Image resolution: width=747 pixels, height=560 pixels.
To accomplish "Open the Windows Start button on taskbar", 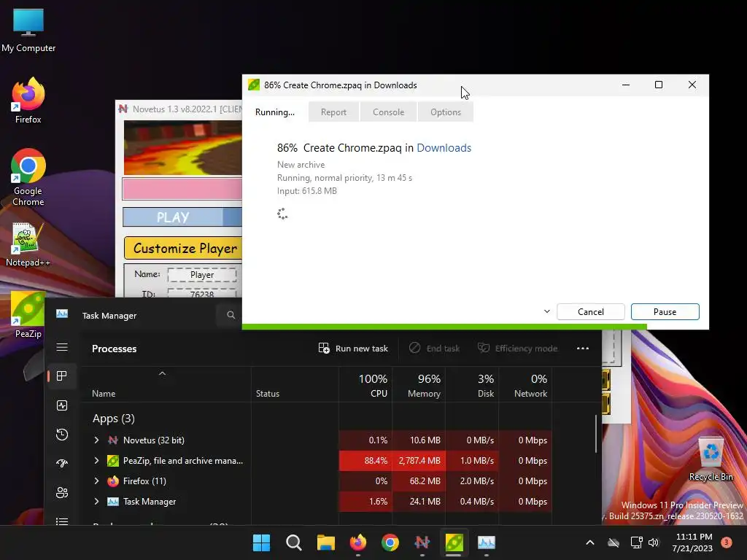I will [262, 542].
